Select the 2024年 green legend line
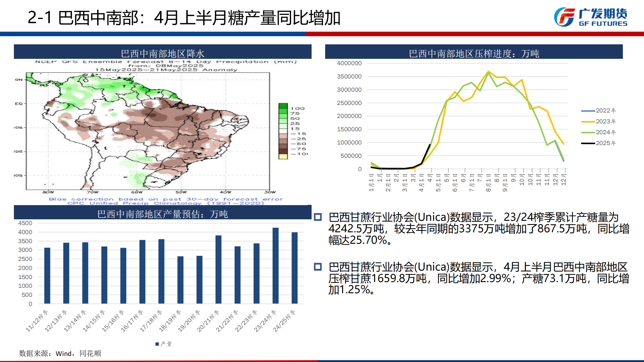This screenshot has width=644, height=362. (x=588, y=132)
